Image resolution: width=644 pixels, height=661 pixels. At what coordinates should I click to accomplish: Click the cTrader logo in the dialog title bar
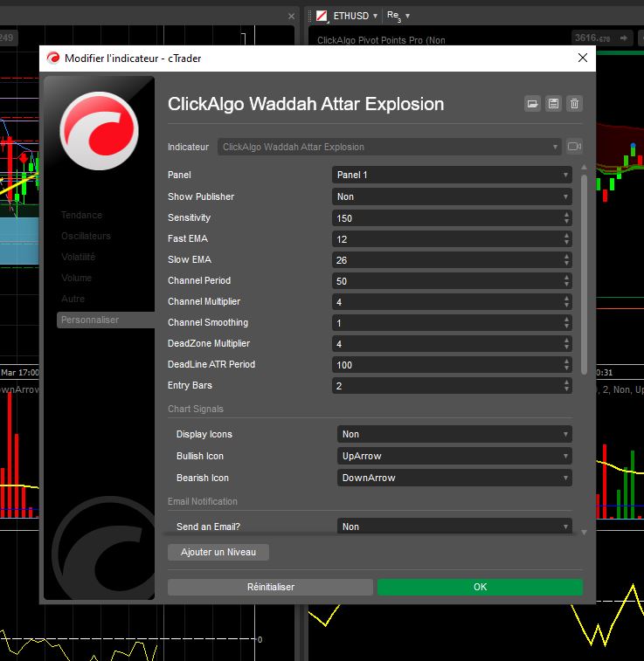tap(53, 59)
